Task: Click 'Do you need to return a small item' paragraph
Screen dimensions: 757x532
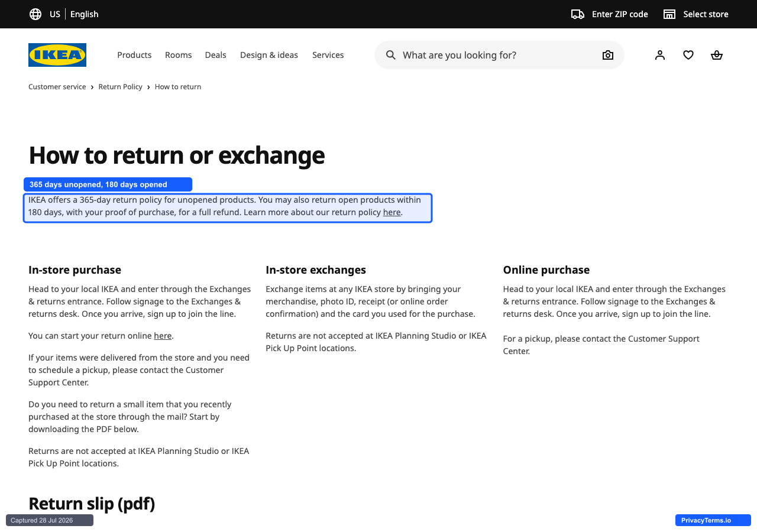Action: pyautogui.click(x=130, y=417)
